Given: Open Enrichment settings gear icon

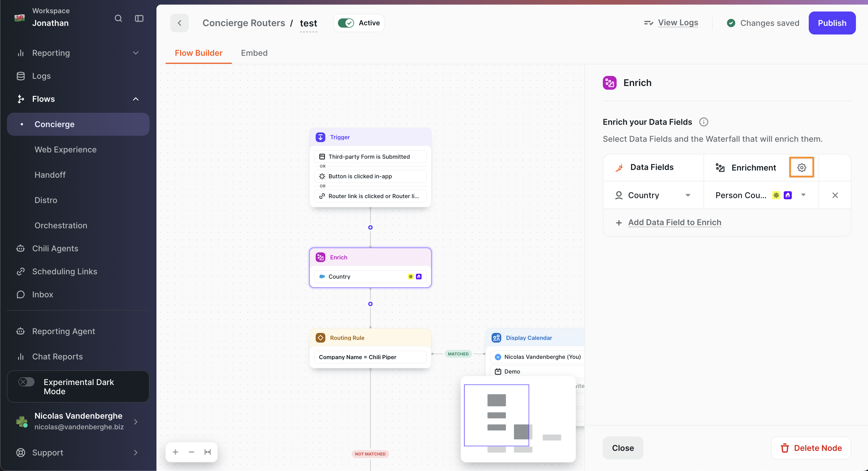Looking at the screenshot, I should tap(802, 167).
